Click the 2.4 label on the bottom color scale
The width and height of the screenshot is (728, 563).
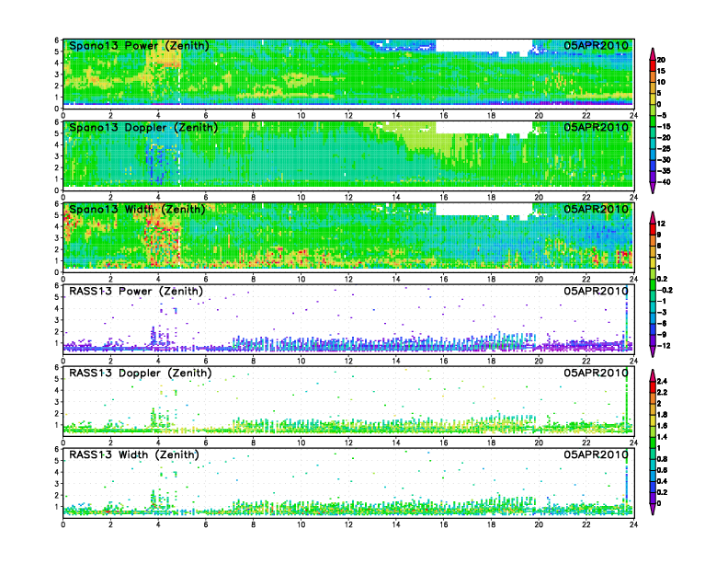pos(662,382)
